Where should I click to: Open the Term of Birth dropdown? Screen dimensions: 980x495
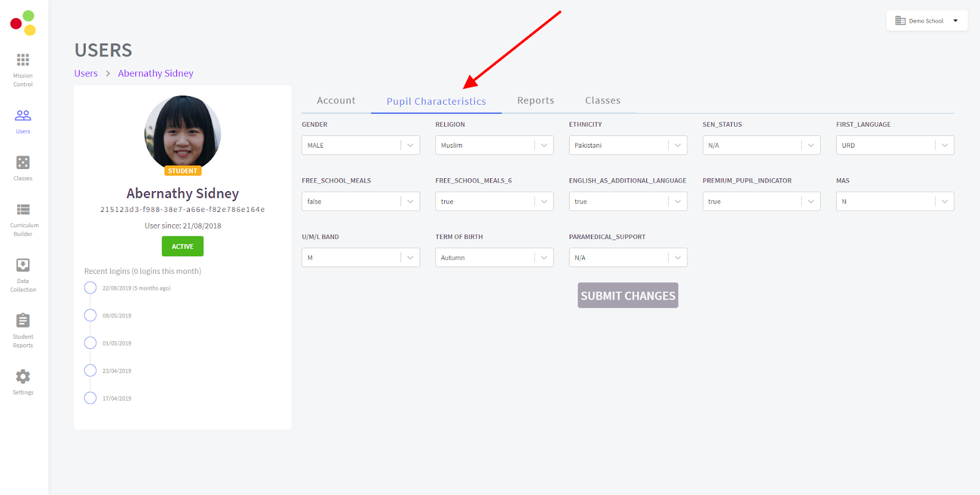tap(494, 258)
